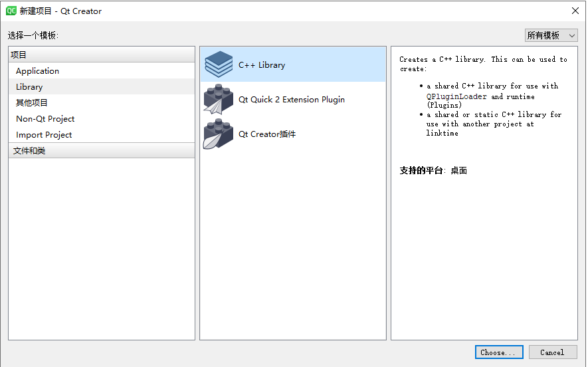Click the Qt Creator logo in the title bar
Image resolution: width=588 pixels, height=367 pixels.
click(11, 11)
